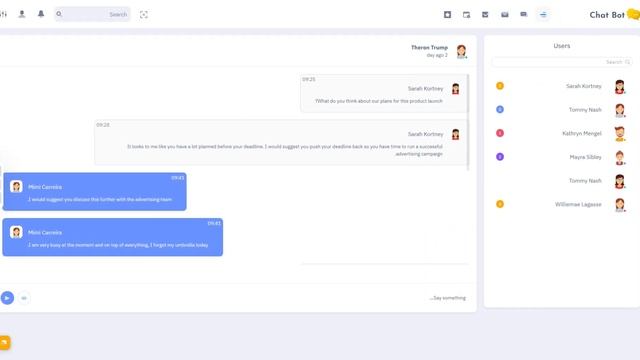Click the square dashboard icon in the top bar
The width and height of the screenshot is (640, 360).
(x=447, y=15)
